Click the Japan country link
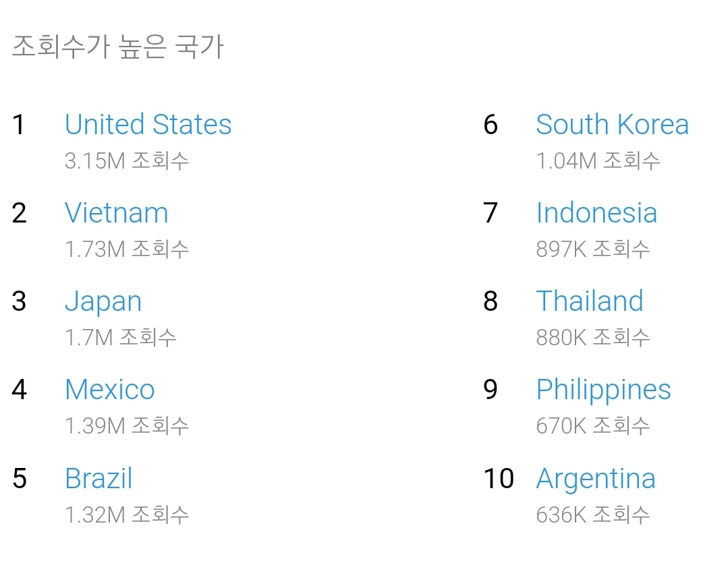Screen dimensions: 728x561 click(103, 301)
